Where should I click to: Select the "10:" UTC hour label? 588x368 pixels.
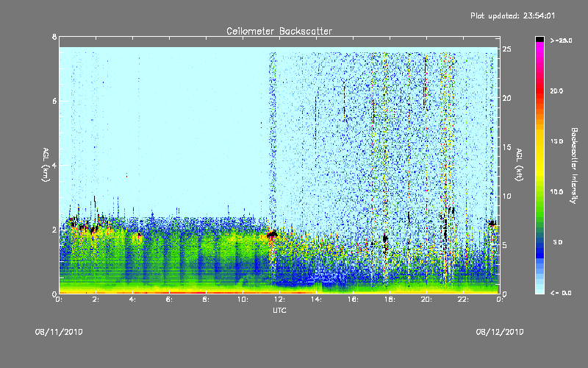tap(243, 300)
